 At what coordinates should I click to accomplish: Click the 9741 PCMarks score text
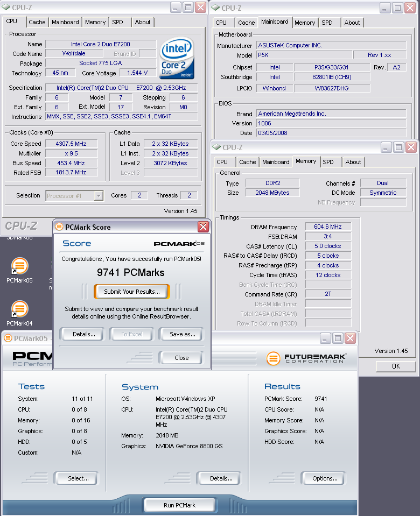coord(131,272)
